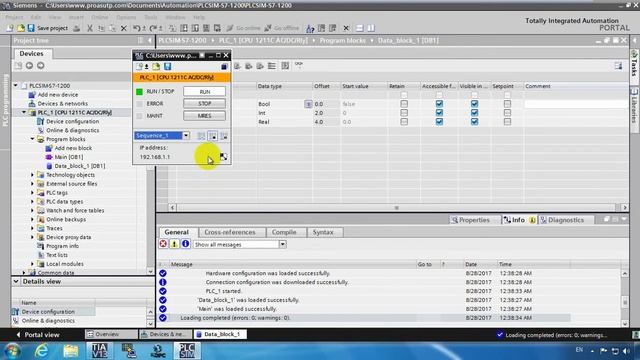Expand Watch and force tables node

(32, 211)
